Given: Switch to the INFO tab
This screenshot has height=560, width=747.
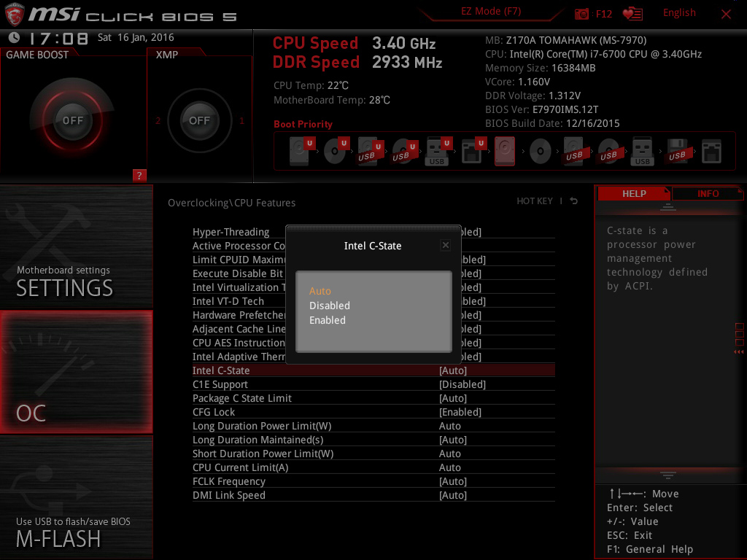Looking at the screenshot, I should [708, 193].
